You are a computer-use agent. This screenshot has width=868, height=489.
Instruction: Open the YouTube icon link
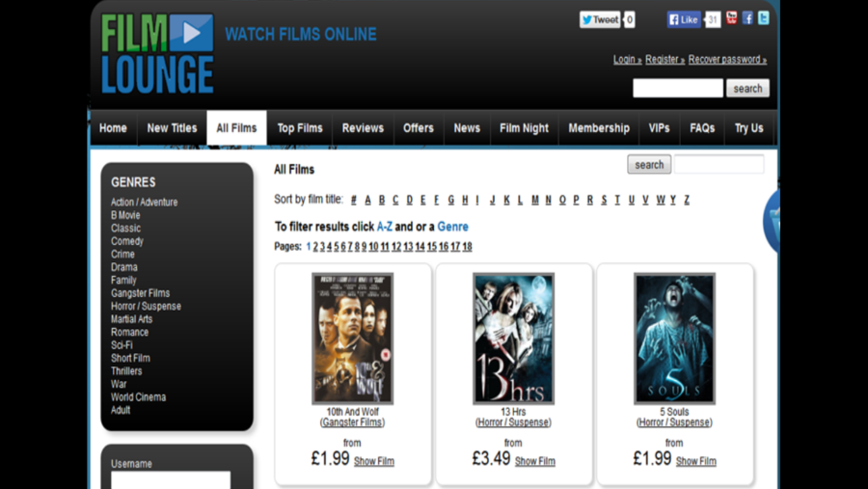(x=731, y=18)
